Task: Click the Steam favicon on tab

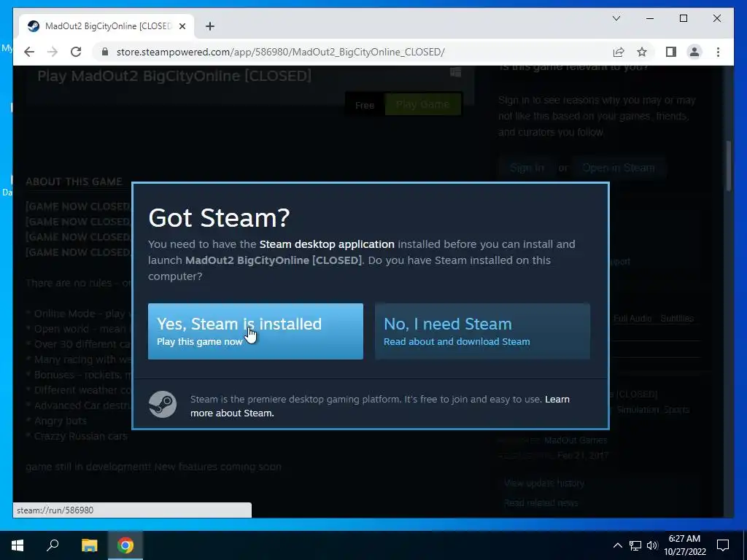Action: [34, 26]
